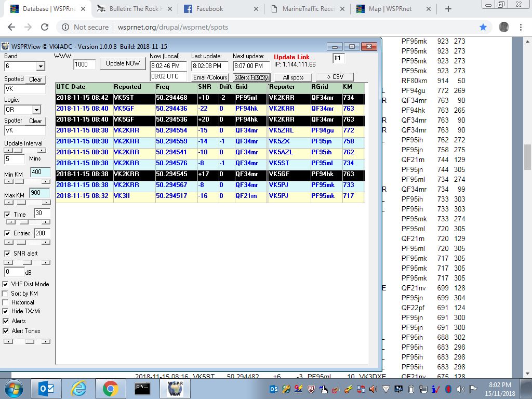This screenshot has width=532, height=399.
Task: Click the Chrome bookmark star icon
Action: point(483,27)
